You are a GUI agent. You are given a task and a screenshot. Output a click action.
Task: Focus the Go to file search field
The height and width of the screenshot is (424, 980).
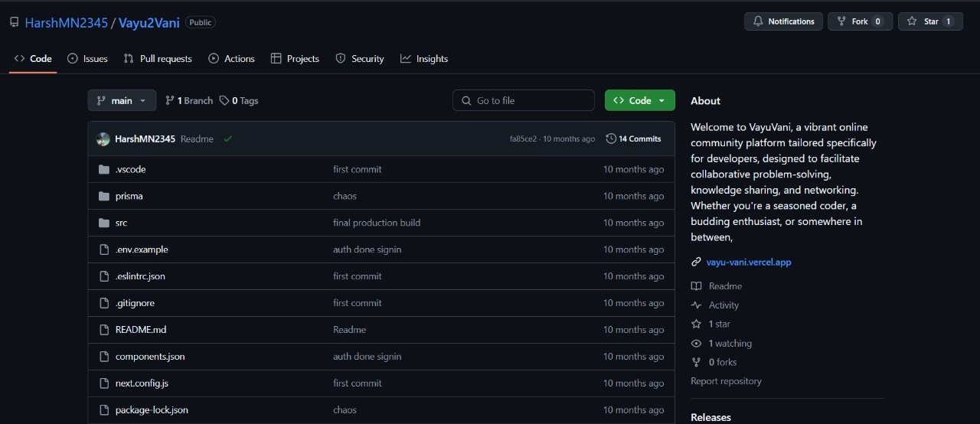524,100
